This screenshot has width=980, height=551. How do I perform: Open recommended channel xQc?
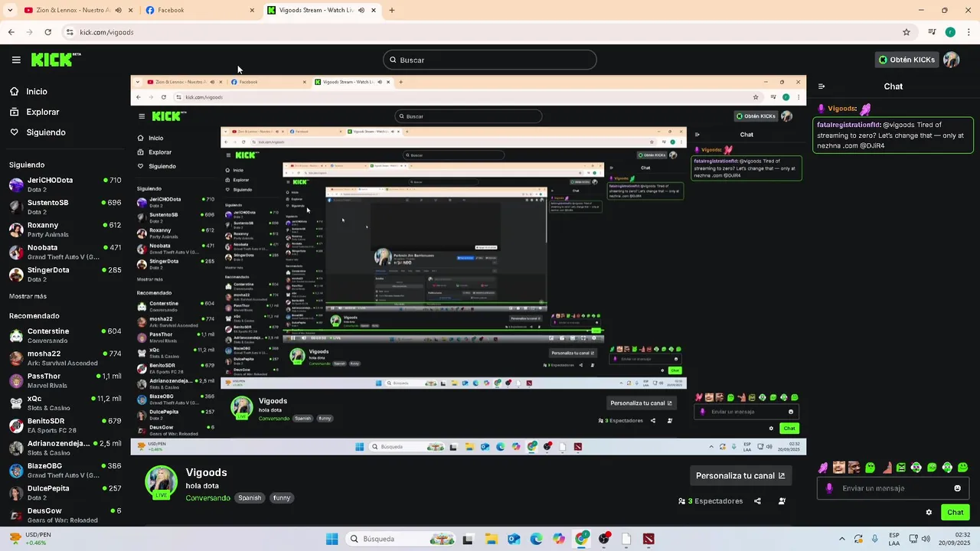coord(65,403)
